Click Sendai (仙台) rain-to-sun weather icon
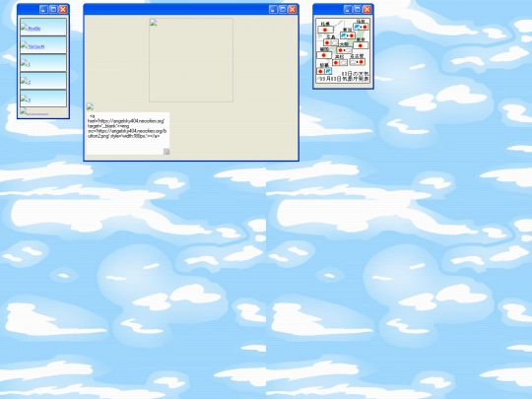Screen dimensions: 532x399 coord(361,27)
